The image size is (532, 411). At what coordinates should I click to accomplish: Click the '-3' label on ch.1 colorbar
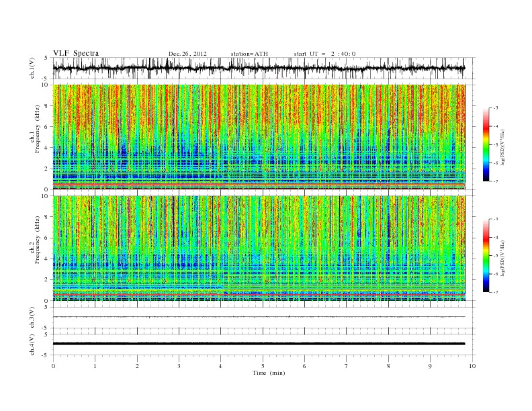[x=495, y=108]
